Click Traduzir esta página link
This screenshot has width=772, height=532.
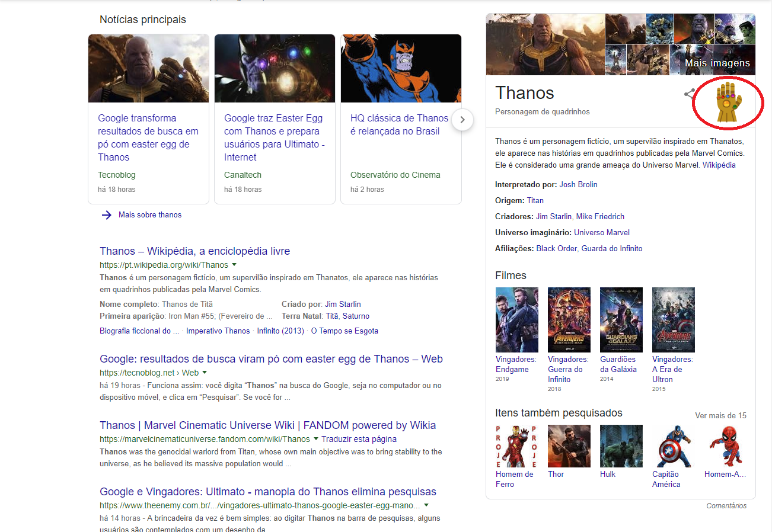(x=359, y=439)
